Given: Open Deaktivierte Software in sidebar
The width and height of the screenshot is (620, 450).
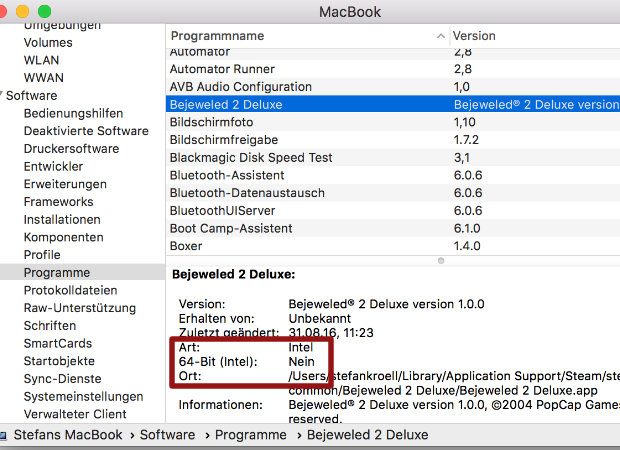Looking at the screenshot, I should point(86,130).
